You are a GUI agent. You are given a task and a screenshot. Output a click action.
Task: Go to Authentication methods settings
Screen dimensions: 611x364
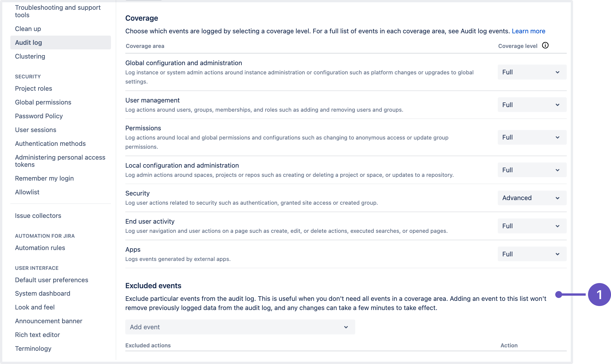click(50, 144)
